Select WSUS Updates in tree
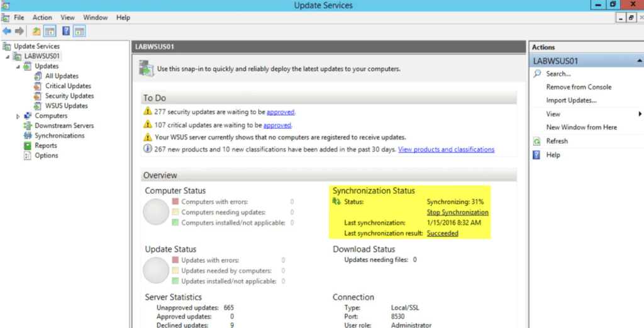The height and width of the screenshot is (328, 644). [66, 106]
